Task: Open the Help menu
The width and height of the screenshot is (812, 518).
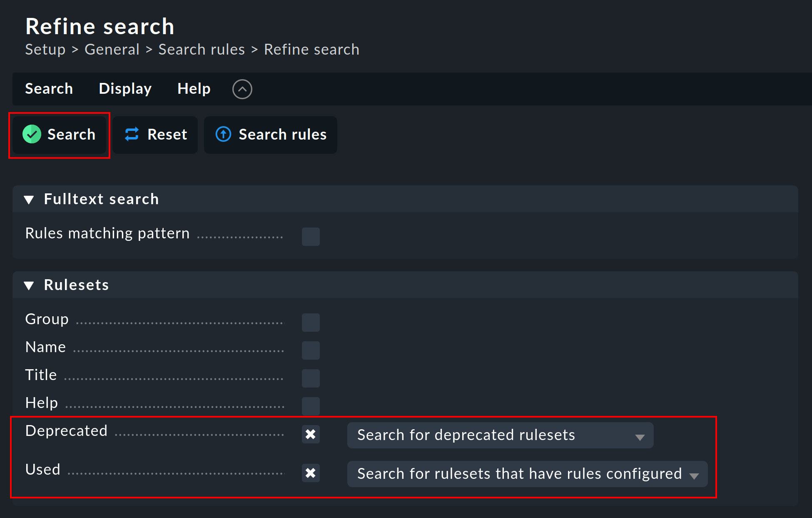Action: point(194,88)
